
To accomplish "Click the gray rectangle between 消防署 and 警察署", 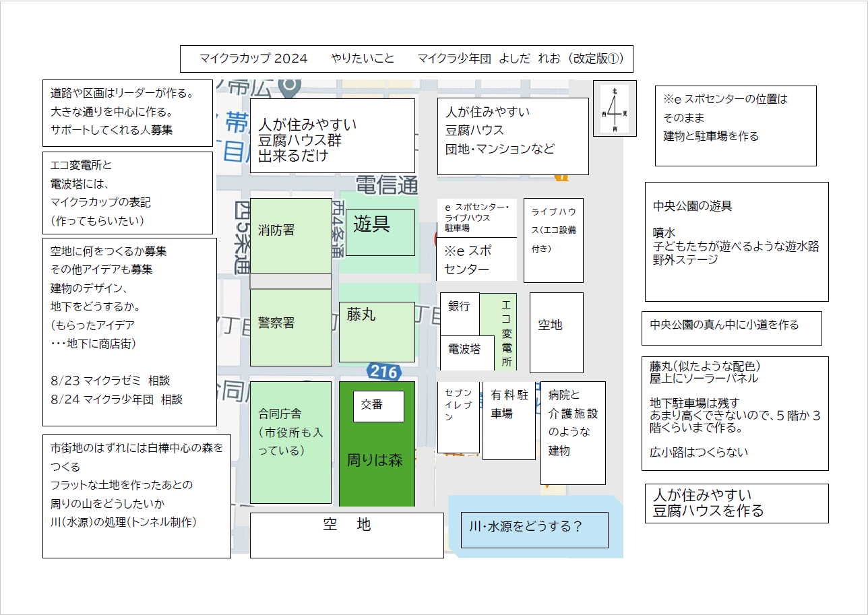I will click(x=290, y=282).
